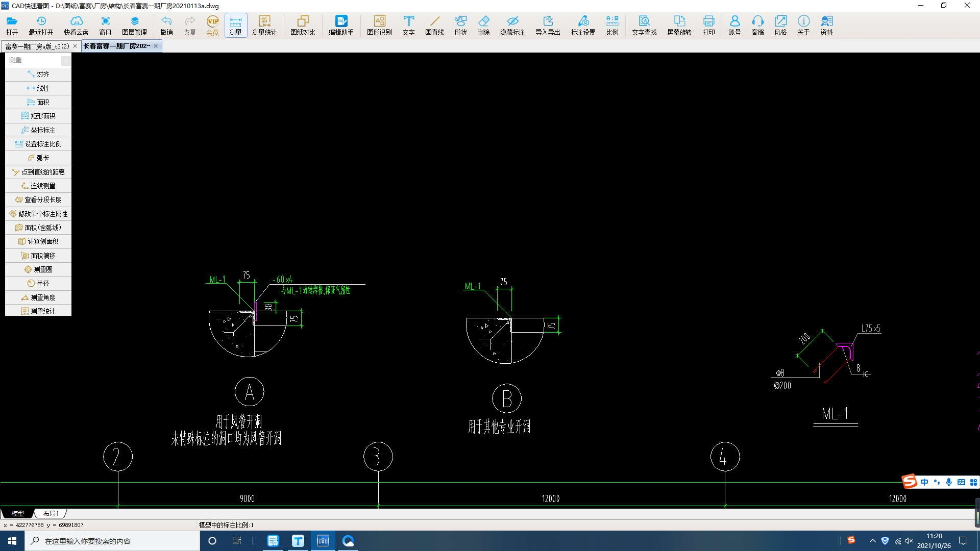Open Task View on taskbar
This screenshot has width=980, height=551.
(x=236, y=541)
